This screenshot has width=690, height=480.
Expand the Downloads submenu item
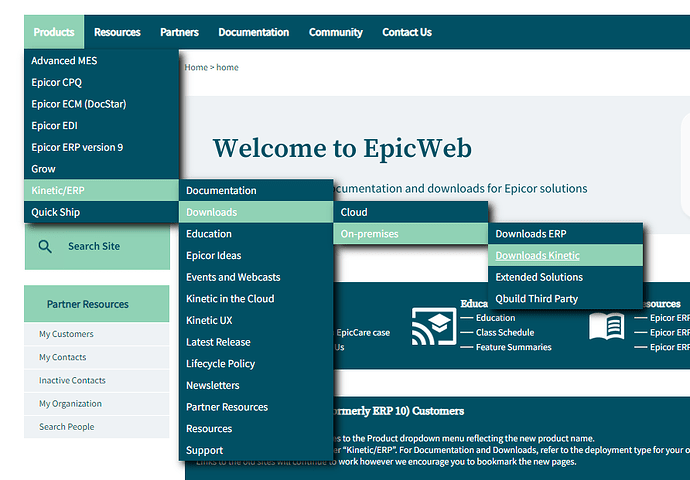(256, 212)
